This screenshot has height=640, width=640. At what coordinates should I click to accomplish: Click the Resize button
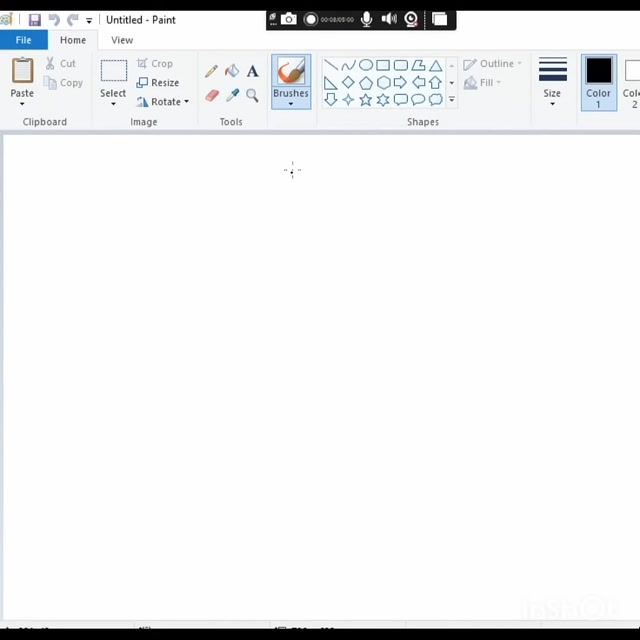158,83
